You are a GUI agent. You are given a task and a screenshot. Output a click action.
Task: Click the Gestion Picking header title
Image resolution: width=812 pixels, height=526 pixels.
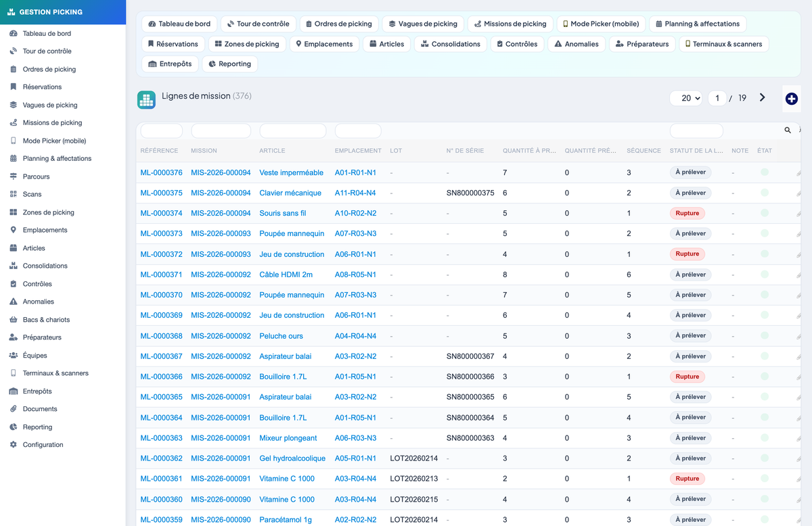pyautogui.click(x=51, y=12)
